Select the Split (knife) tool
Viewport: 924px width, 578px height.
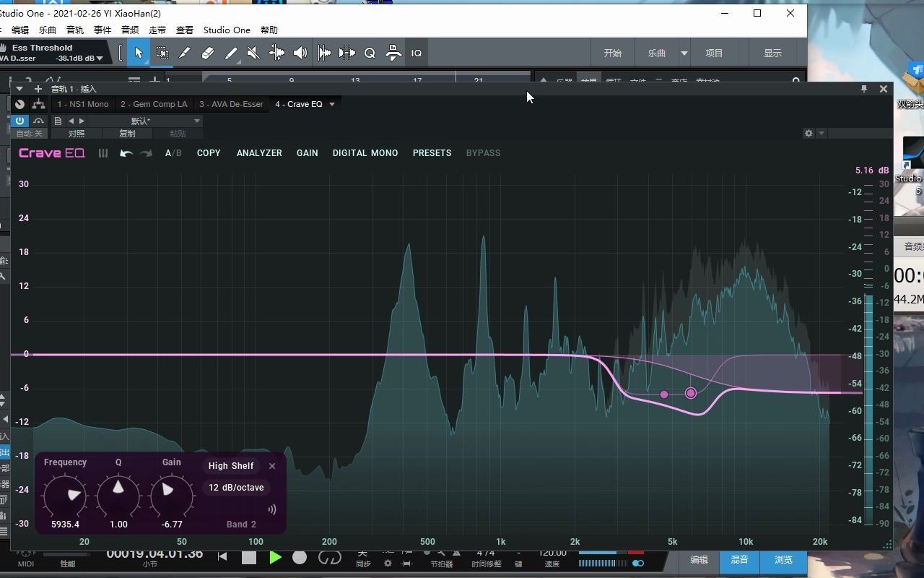click(x=185, y=53)
